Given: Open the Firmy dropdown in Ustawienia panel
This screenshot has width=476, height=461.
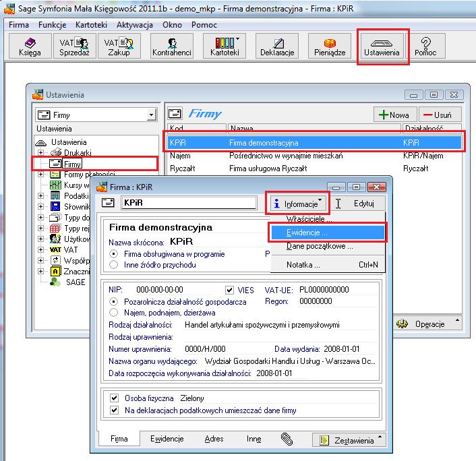Looking at the screenshot, I should [151, 115].
